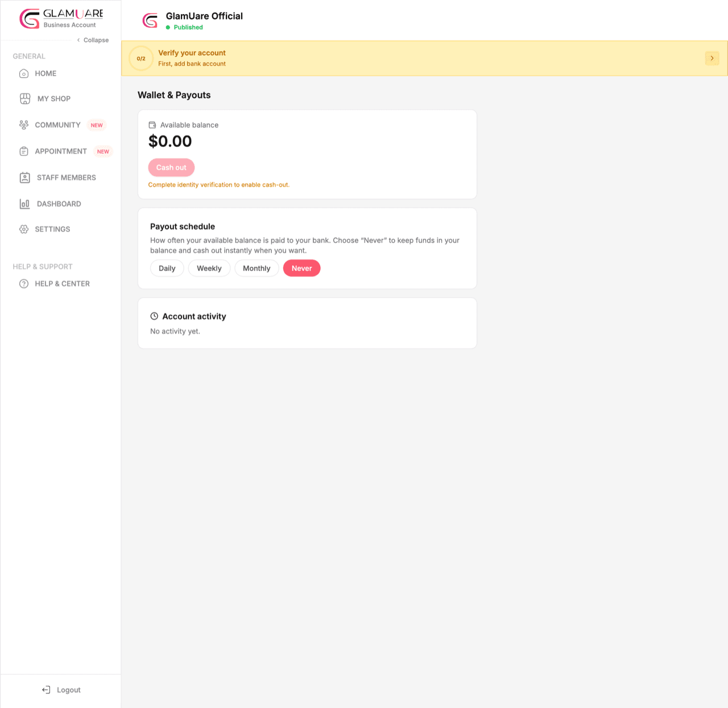Click the $0.00 balance amount

pyautogui.click(x=170, y=141)
